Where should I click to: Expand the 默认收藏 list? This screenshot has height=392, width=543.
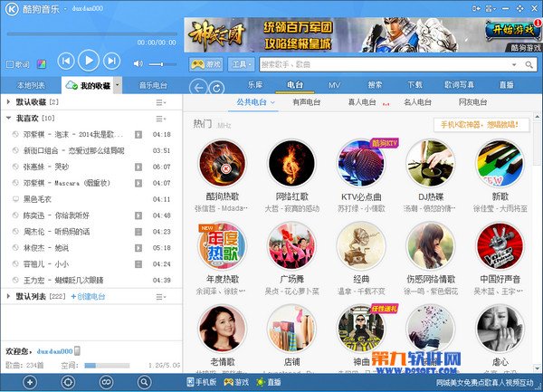point(8,102)
